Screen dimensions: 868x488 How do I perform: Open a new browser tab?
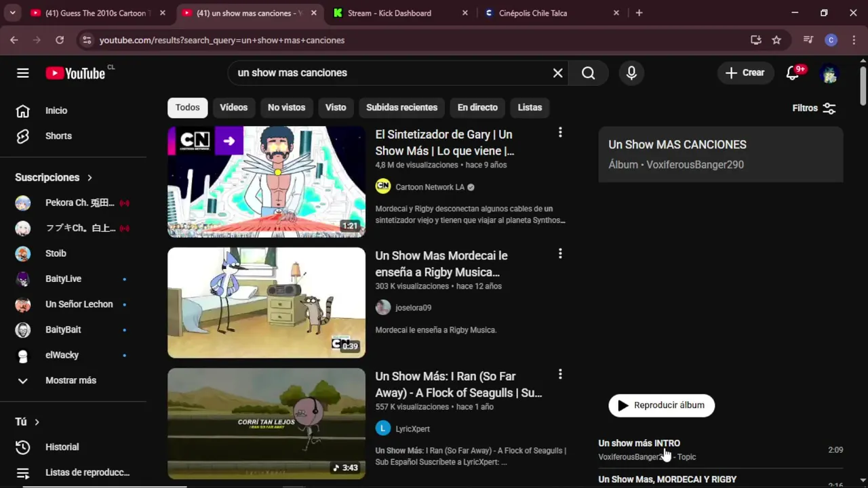639,13
